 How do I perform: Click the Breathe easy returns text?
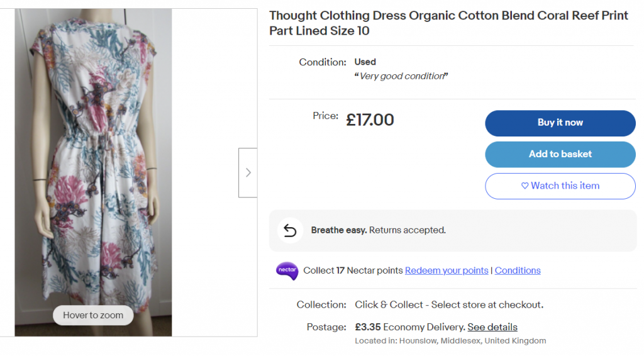378,230
